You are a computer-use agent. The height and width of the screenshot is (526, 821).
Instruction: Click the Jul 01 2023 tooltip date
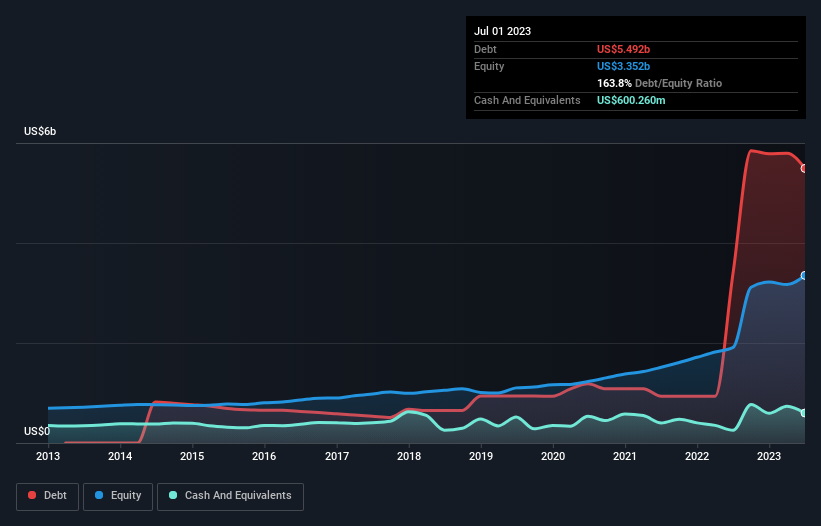click(x=502, y=31)
